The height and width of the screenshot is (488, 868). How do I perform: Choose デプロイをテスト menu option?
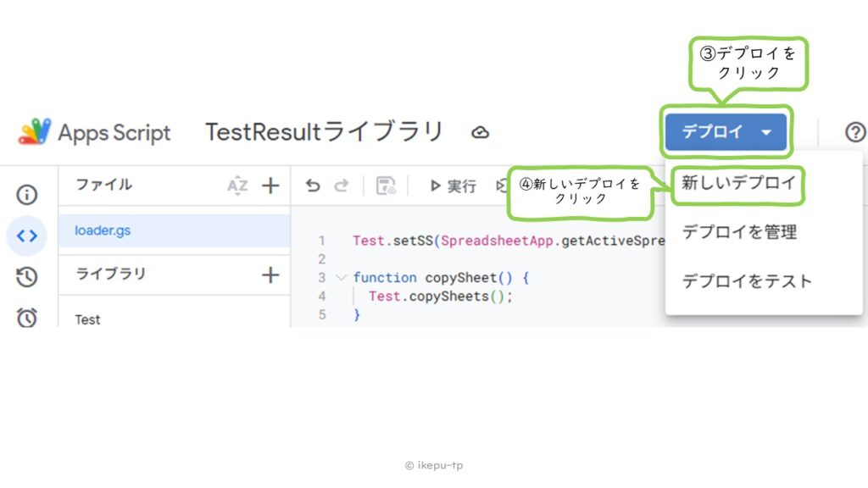tap(747, 281)
